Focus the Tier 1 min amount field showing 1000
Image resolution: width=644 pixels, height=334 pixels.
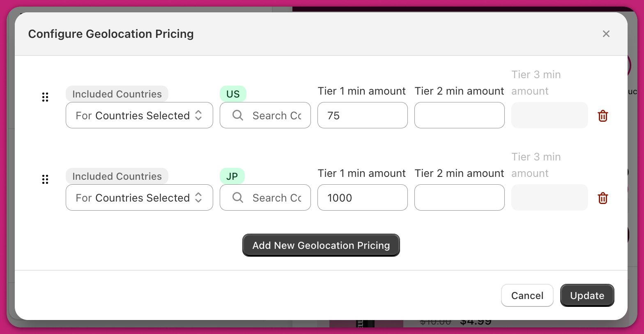click(362, 198)
